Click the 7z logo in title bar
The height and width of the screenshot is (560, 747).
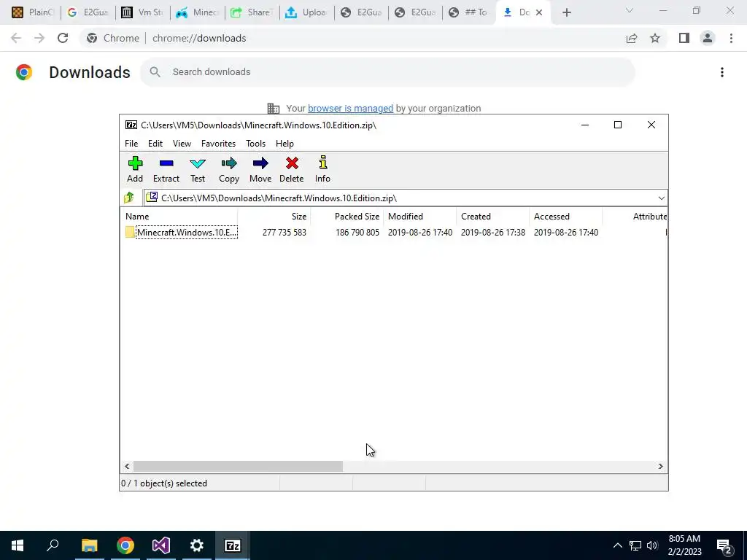click(131, 125)
